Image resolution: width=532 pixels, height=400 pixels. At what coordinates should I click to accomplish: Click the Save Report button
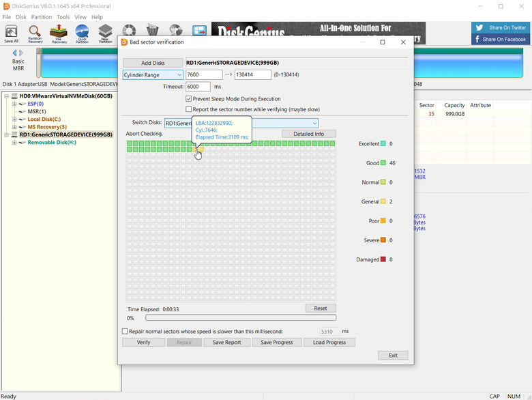tap(226, 342)
